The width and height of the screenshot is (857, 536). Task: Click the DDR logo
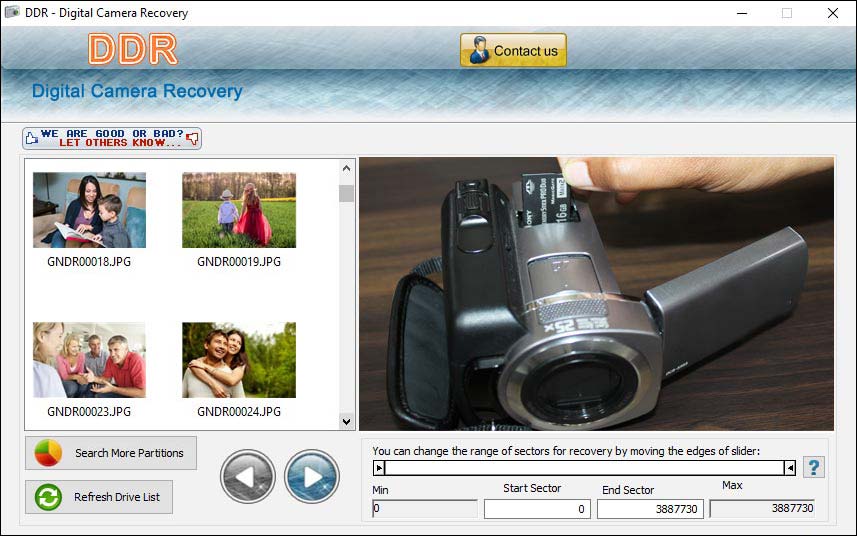pos(133,49)
